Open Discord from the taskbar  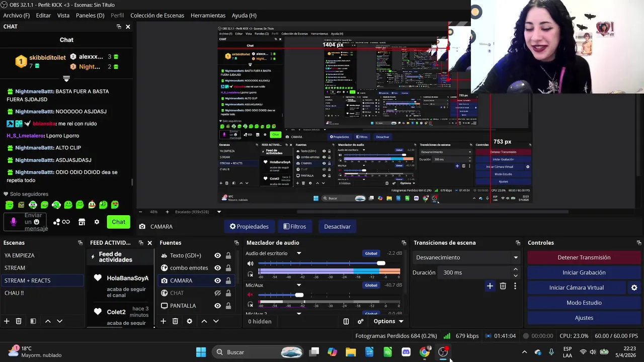pyautogui.click(x=406, y=352)
